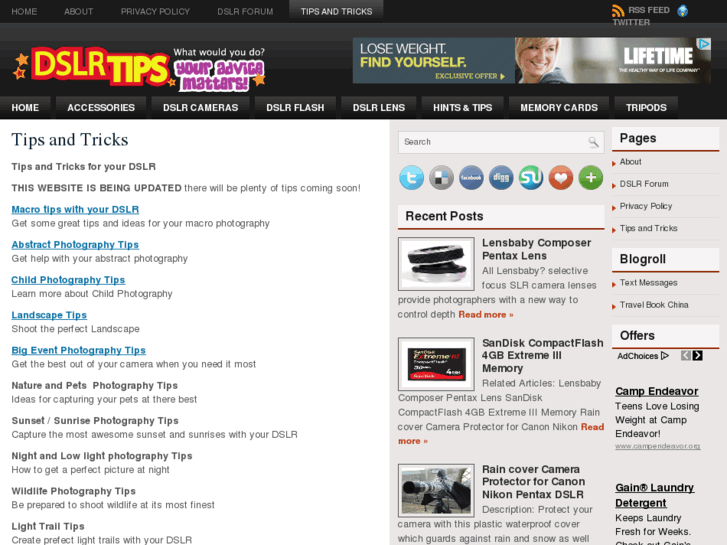
Task: Open Lensbaby Composer lens thumbnail
Action: [x=436, y=264]
